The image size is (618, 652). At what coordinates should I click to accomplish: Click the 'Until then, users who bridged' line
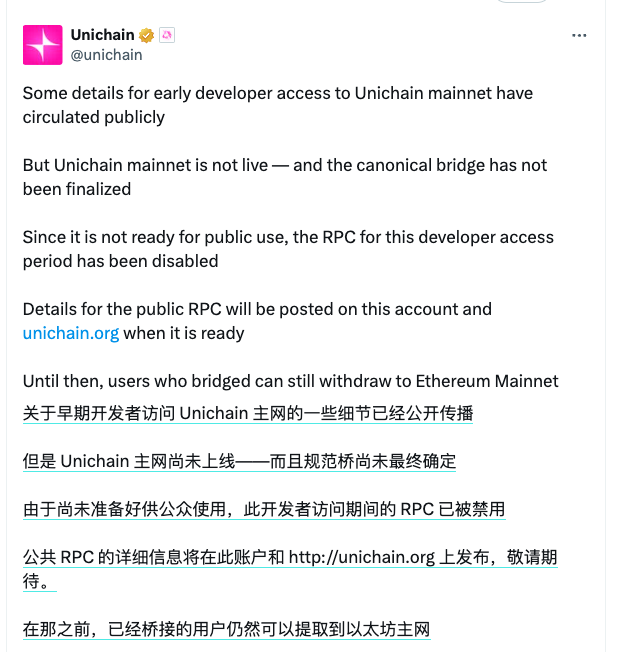(x=291, y=381)
